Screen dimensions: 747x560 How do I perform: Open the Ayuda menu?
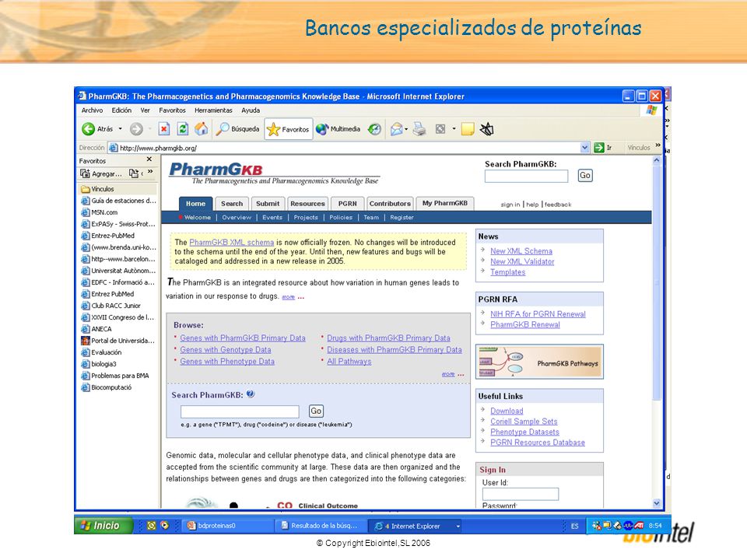point(251,110)
